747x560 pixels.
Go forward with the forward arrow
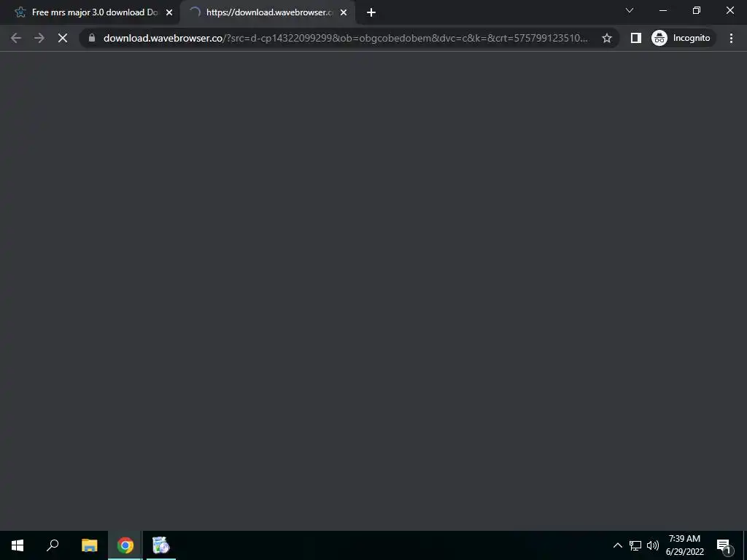coord(39,38)
